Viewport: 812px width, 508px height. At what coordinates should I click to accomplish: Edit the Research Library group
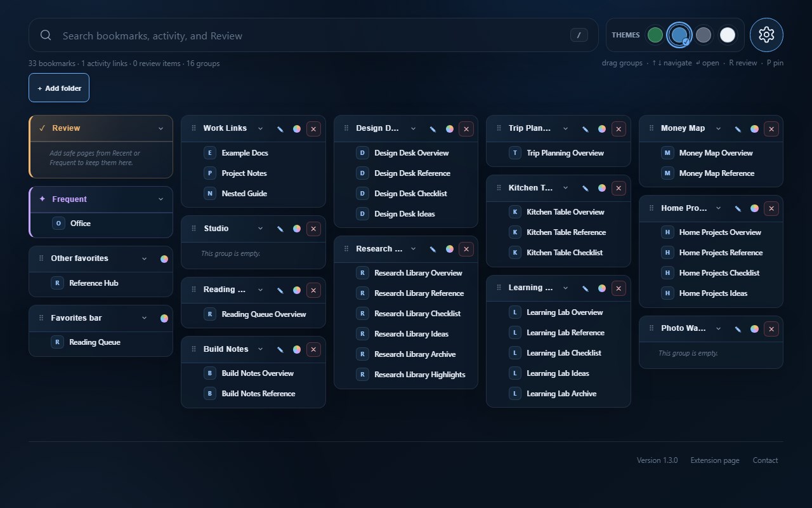coord(433,250)
